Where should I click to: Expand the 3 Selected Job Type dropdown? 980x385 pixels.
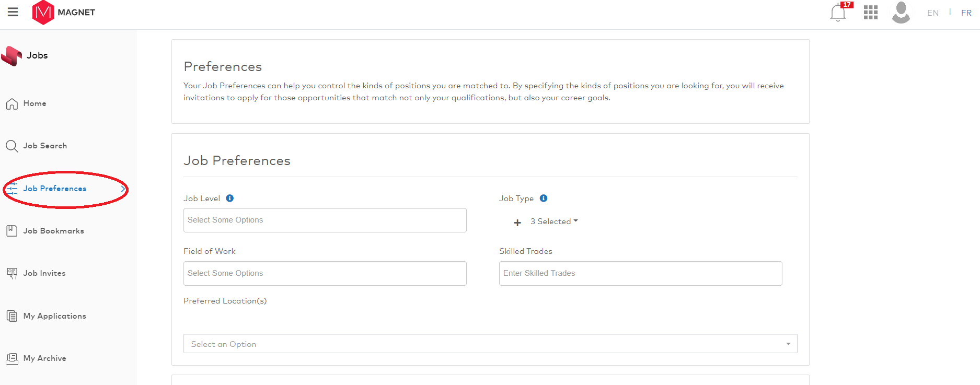pyautogui.click(x=554, y=221)
